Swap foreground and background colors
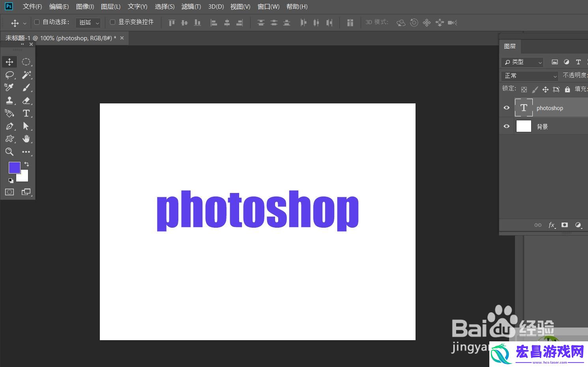The height and width of the screenshot is (367, 588). coord(26,164)
